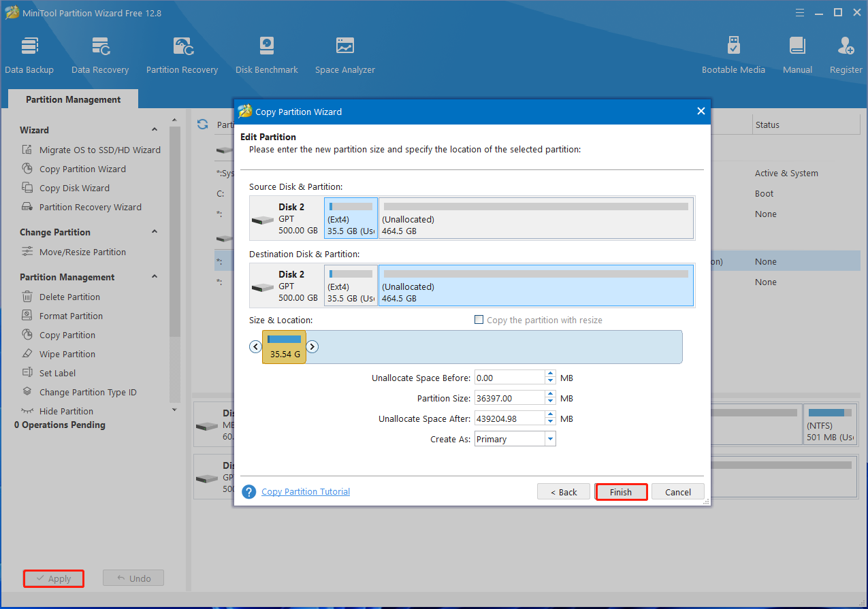Select the Active & System status row

pos(786,173)
